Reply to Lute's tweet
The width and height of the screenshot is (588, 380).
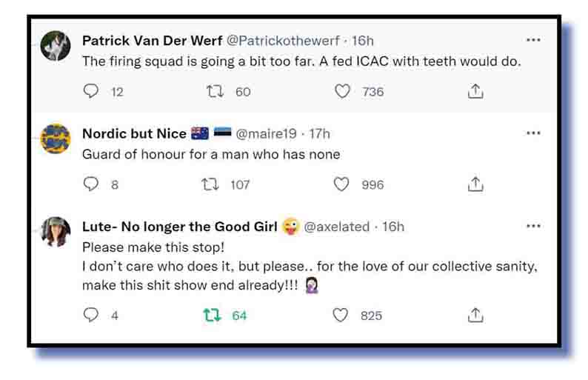[x=91, y=316]
